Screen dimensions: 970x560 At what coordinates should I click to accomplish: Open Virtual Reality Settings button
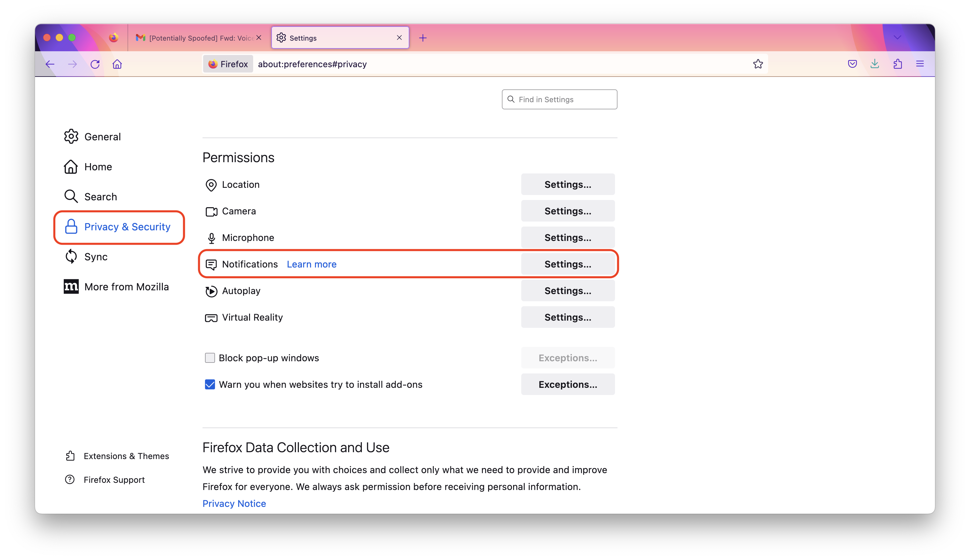[x=568, y=317]
